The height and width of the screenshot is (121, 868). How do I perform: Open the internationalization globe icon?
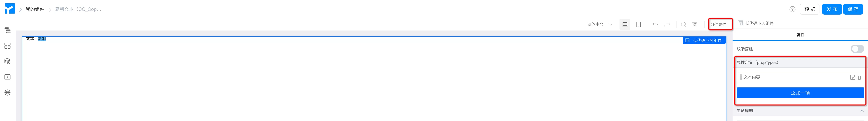pyautogui.click(x=7, y=92)
